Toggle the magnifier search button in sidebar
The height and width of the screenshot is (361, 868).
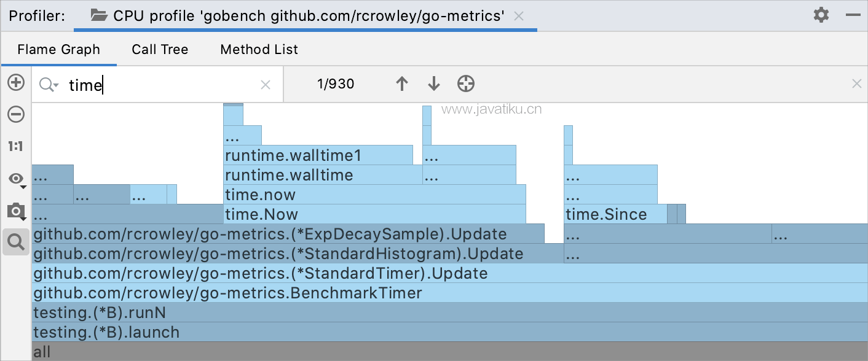[16, 242]
